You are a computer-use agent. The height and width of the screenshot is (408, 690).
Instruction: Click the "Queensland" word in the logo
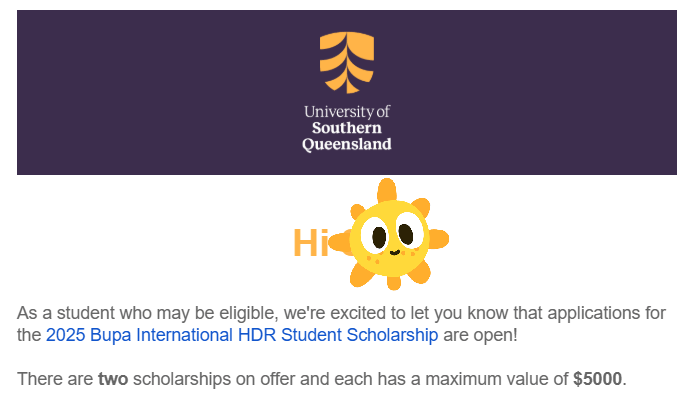[x=347, y=144]
